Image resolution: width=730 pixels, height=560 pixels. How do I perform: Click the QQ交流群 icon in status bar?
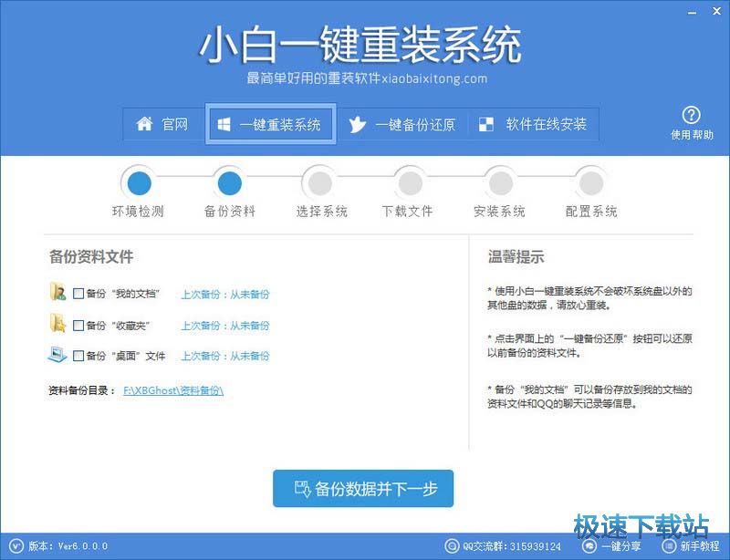pyautogui.click(x=453, y=546)
